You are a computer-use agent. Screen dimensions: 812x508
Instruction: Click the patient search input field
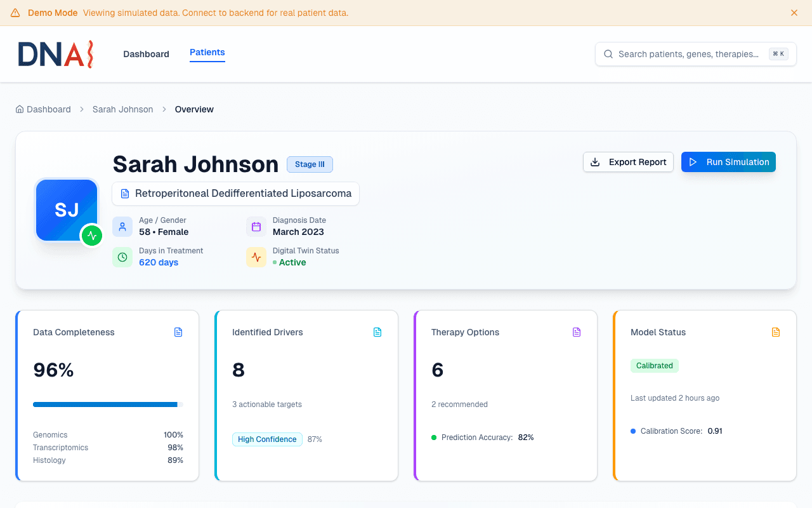691,54
